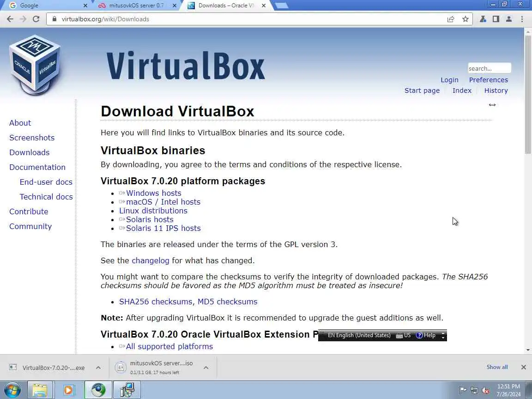Open Contribute in the sidebar
The image size is (532, 399).
coord(29,212)
